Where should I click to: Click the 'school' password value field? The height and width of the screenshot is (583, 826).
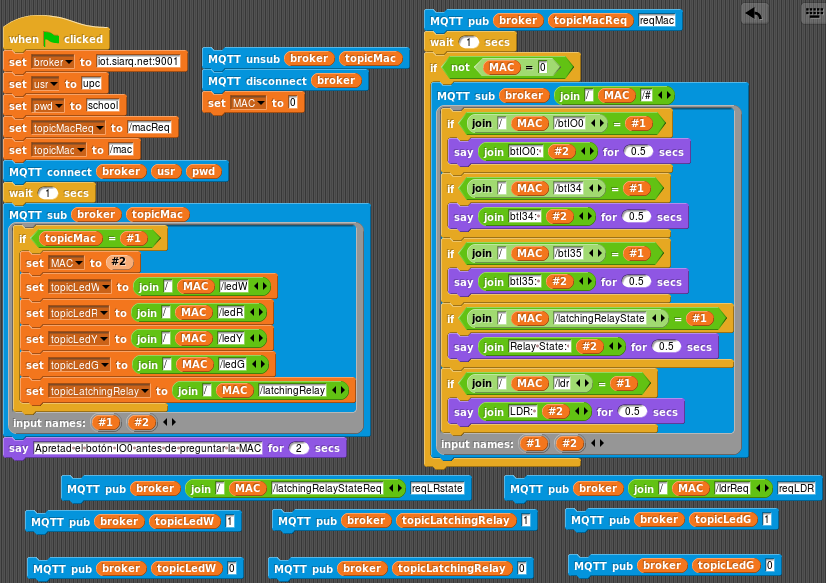tap(103, 106)
